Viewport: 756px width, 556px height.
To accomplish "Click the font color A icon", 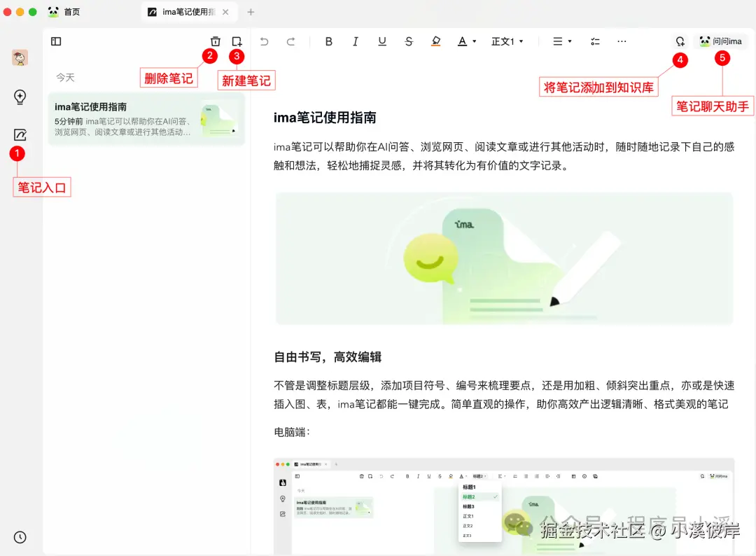I will (x=463, y=41).
